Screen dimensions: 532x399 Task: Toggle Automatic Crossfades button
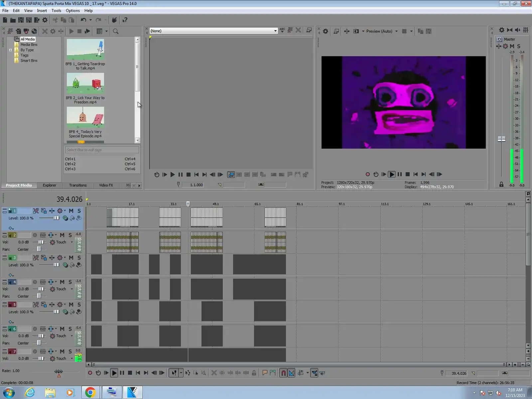[292, 373]
